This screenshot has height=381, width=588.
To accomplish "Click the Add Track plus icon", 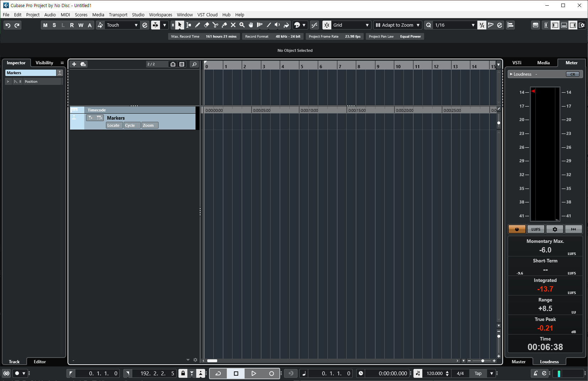I will coord(74,64).
